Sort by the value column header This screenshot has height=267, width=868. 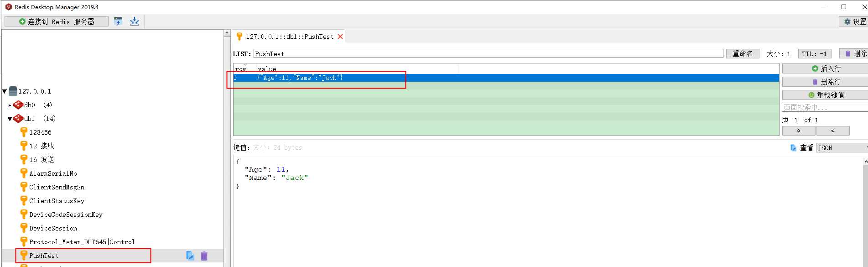tap(356, 69)
